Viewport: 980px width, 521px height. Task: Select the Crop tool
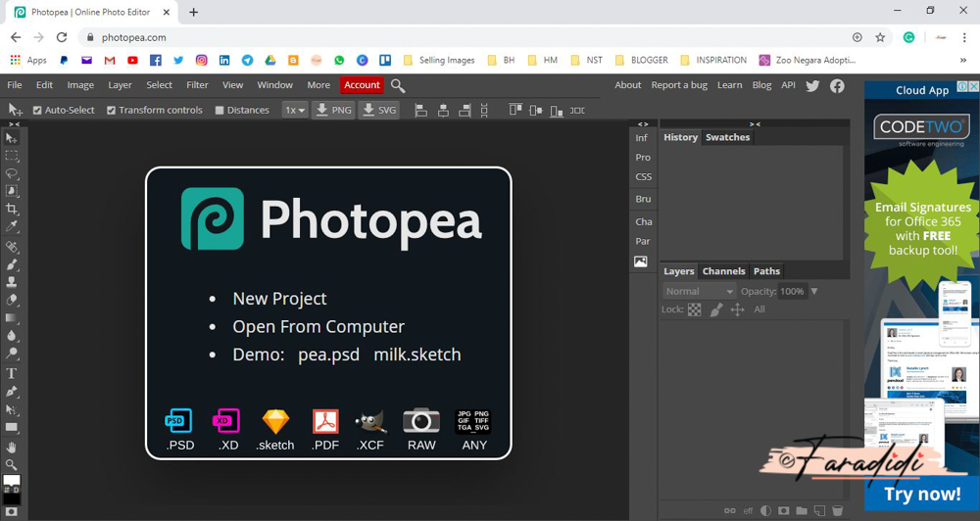[x=11, y=209]
